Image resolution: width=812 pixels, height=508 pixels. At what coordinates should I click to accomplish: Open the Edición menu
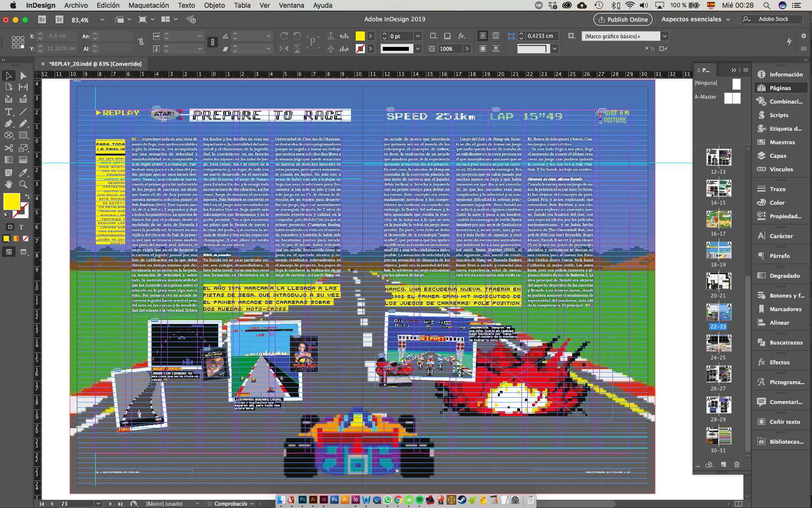(108, 5)
